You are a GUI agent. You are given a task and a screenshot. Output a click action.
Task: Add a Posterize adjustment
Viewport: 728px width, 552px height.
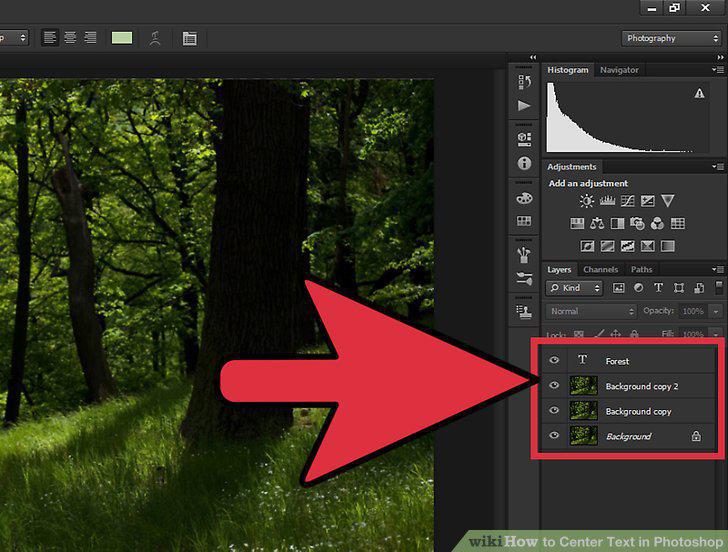tap(608, 246)
